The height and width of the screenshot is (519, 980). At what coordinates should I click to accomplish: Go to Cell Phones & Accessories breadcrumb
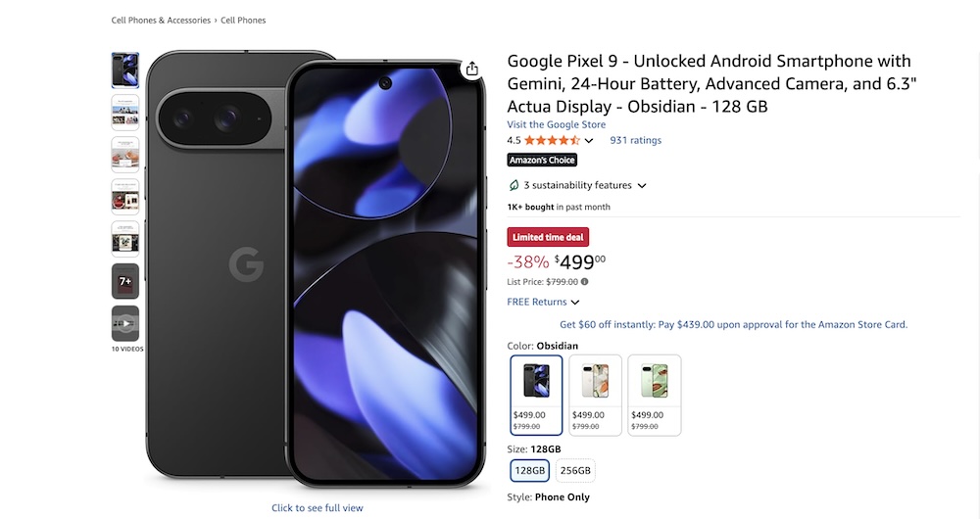(161, 20)
